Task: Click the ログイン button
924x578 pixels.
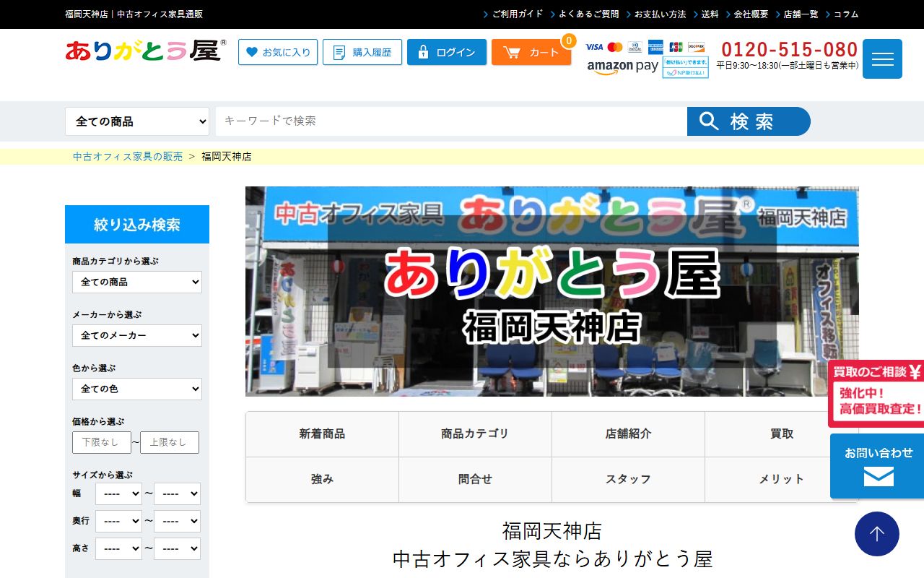Action: coord(447,52)
